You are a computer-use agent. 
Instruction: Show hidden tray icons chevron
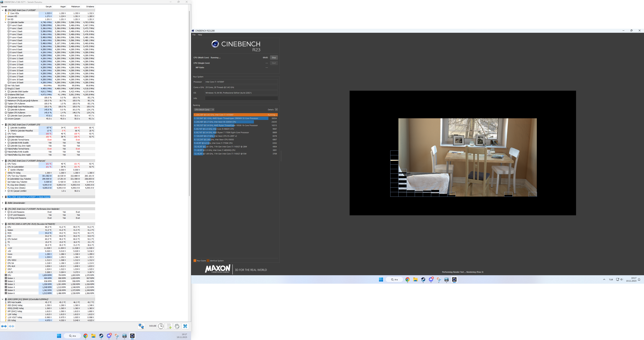tap(604, 280)
